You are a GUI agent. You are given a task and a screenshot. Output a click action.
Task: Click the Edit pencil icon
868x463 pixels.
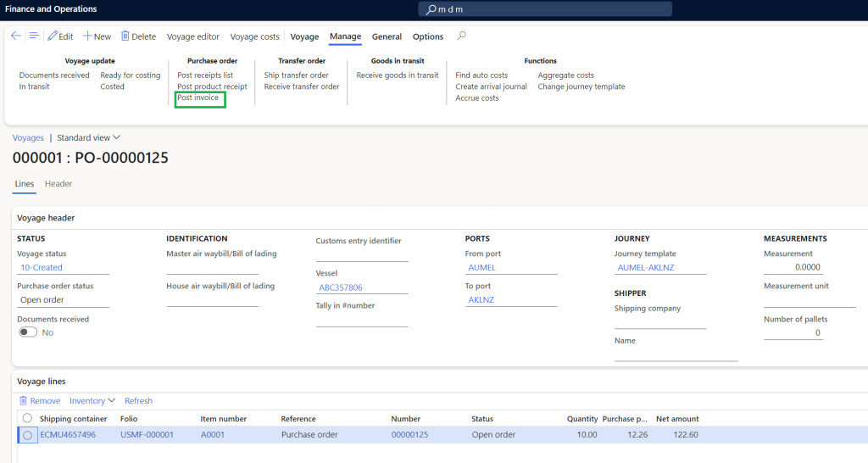tap(53, 36)
